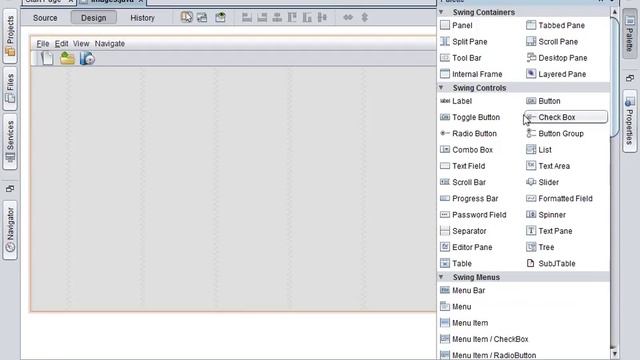Pick the Menu Item / CheckBox entry
This screenshot has height=360, width=640.
[x=484, y=339]
